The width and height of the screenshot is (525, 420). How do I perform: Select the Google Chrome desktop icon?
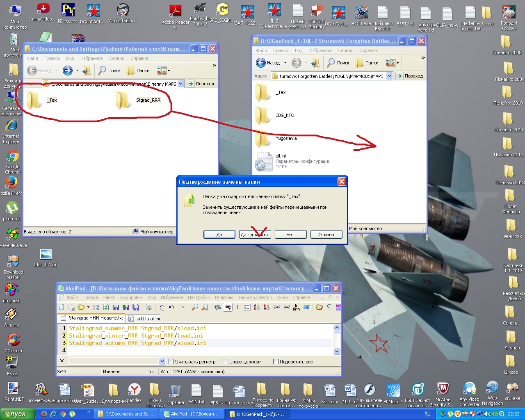pos(13,162)
